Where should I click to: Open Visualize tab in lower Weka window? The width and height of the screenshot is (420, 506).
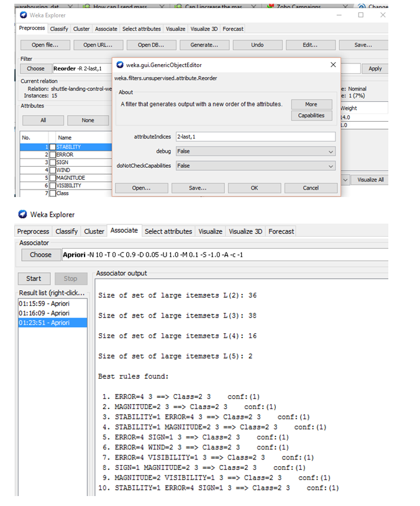click(x=211, y=232)
